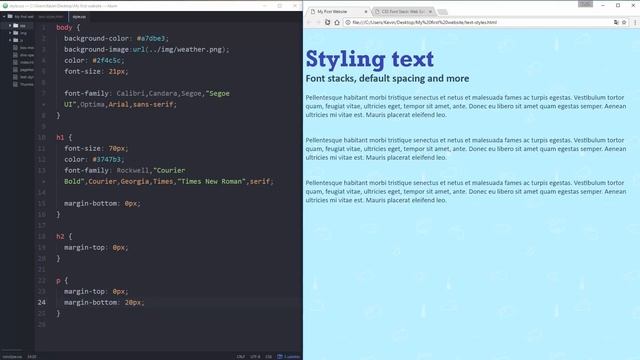Expand the img folder in tree view
640x360 pixels.
point(10,33)
